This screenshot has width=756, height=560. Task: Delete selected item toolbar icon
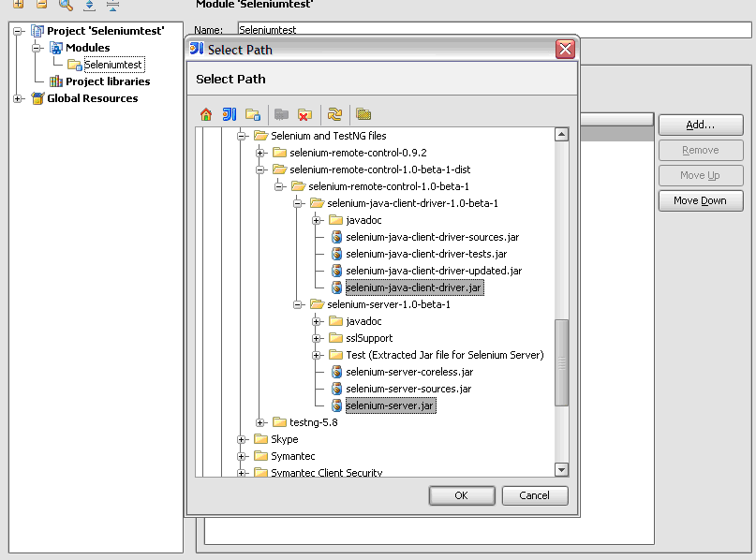coord(304,114)
